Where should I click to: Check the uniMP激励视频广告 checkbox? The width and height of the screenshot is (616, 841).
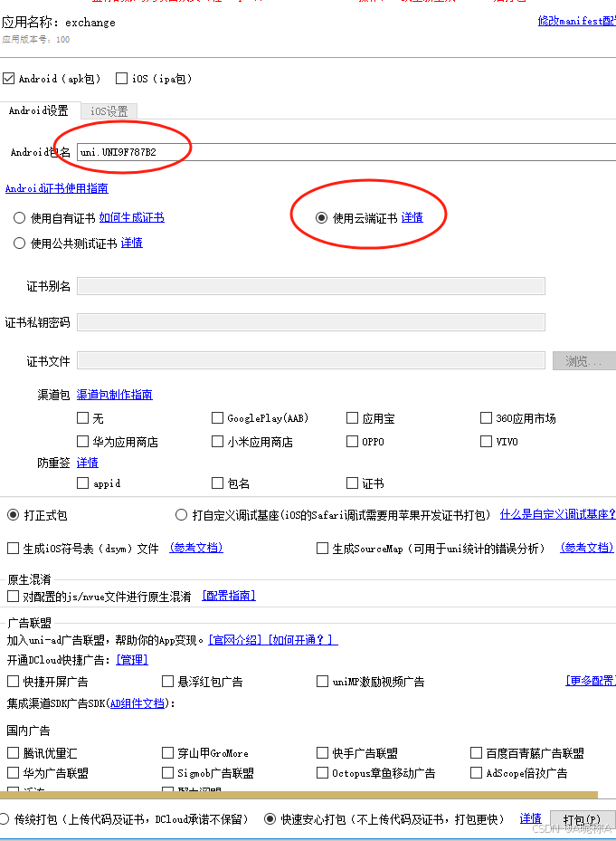coord(322,681)
